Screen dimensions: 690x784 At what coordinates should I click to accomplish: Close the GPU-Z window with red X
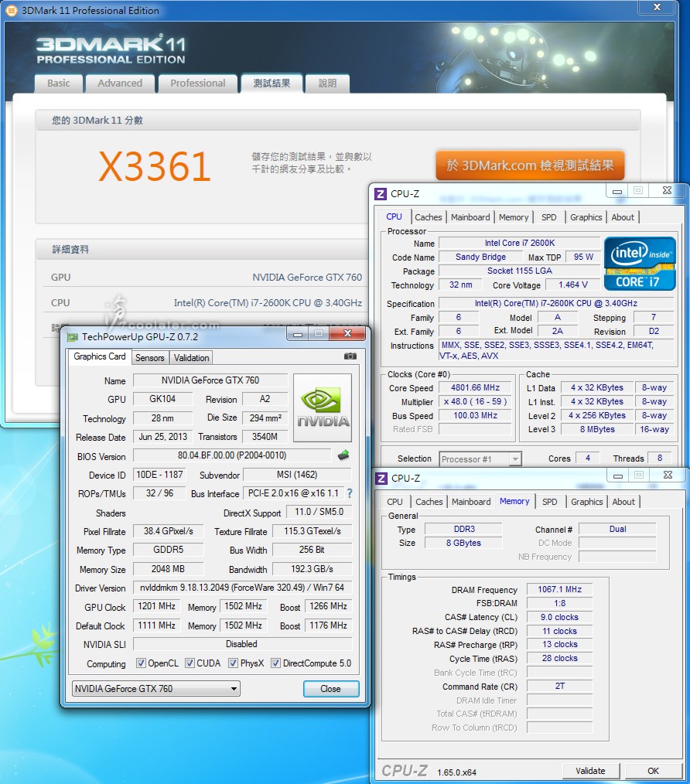[348, 333]
